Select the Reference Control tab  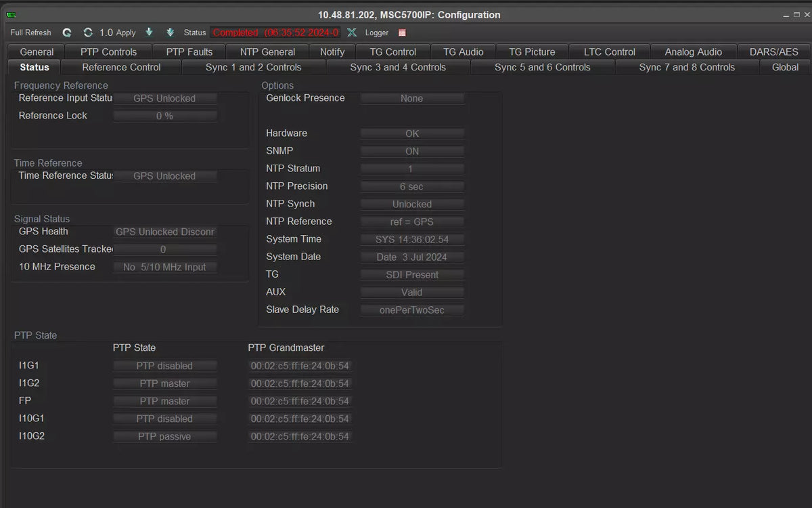pos(121,67)
